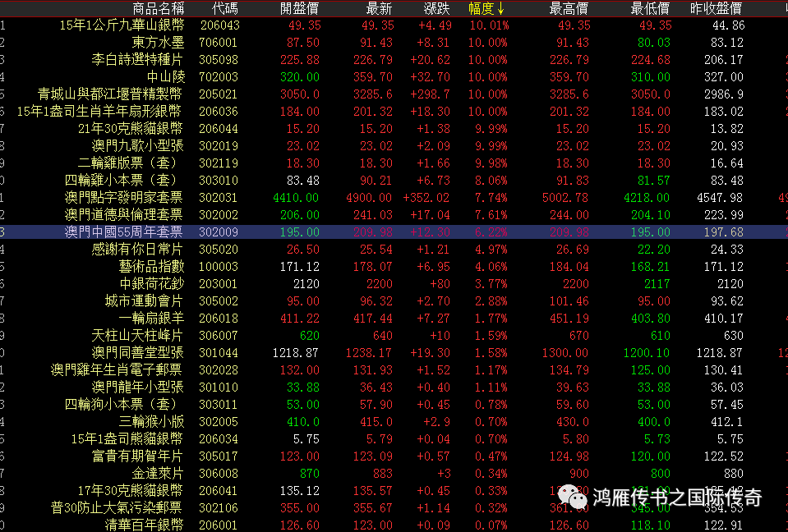
Task: Select 17年30克熊貓銀幣 row
Action: [394, 491]
